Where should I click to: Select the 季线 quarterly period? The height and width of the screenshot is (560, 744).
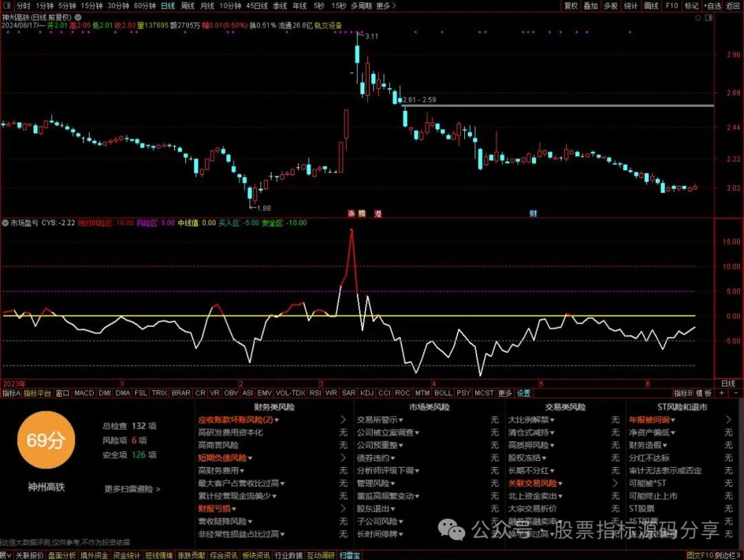[x=280, y=6]
